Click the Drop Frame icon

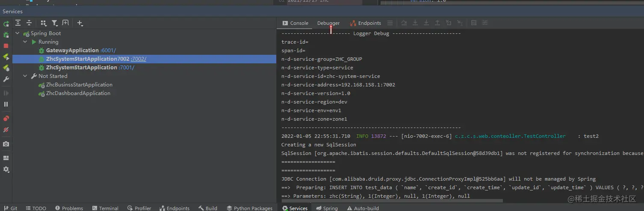[448, 23]
